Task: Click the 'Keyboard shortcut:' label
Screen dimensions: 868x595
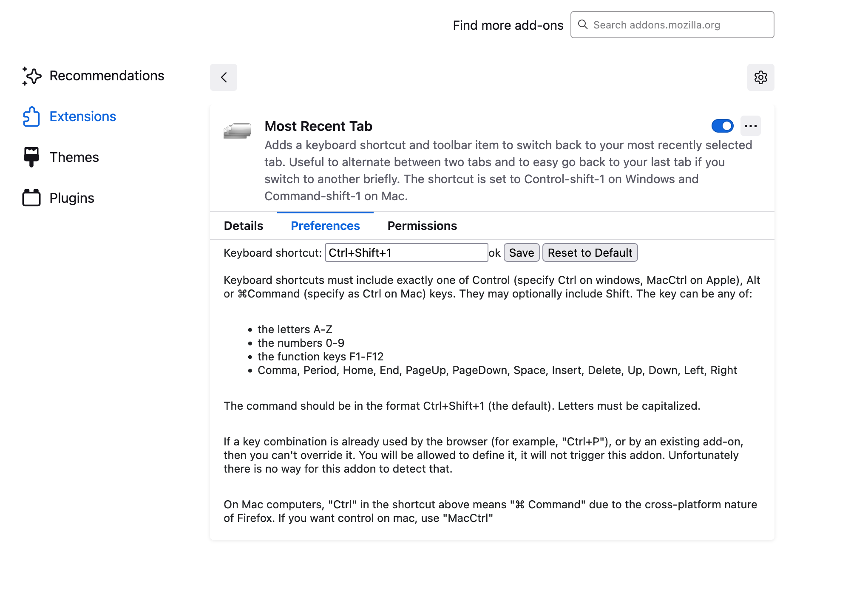Action: (272, 253)
